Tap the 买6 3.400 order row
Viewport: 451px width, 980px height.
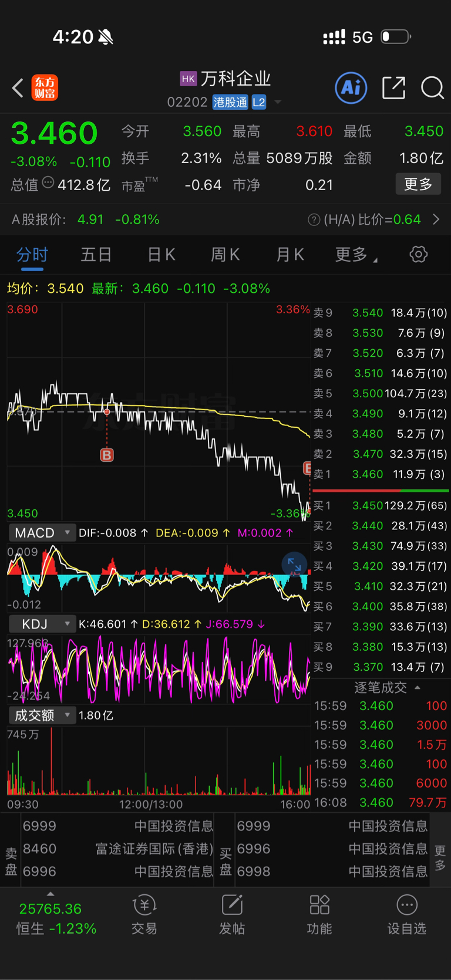coord(381,606)
